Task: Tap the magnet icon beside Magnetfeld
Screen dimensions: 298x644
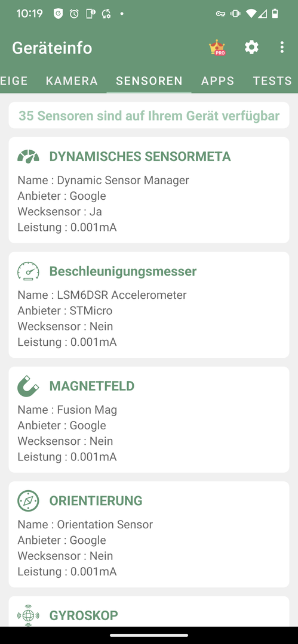Action: tap(28, 386)
